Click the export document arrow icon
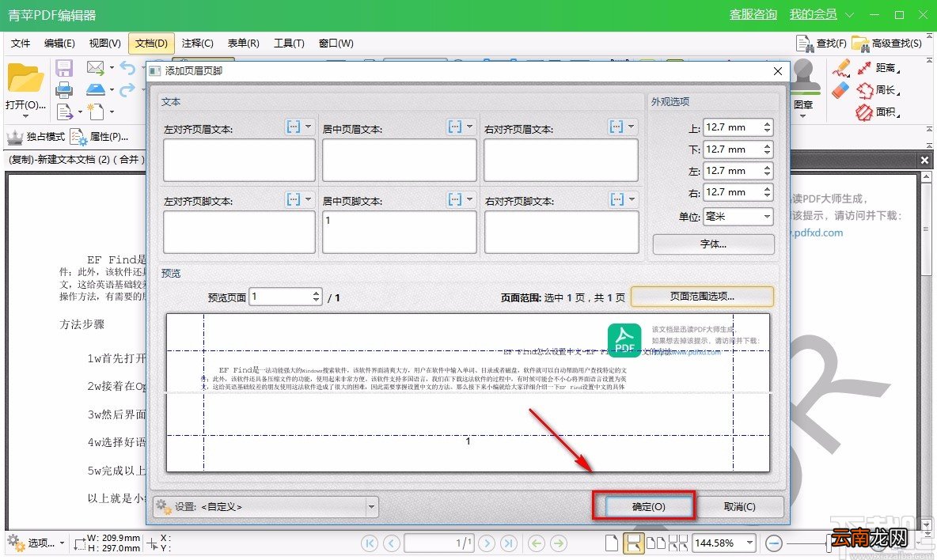The width and height of the screenshot is (937, 560). (x=64, y=111)
